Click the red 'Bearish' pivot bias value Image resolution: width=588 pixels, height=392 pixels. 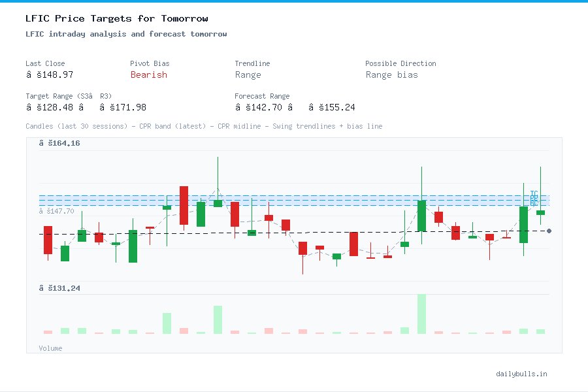click(149, 74)
